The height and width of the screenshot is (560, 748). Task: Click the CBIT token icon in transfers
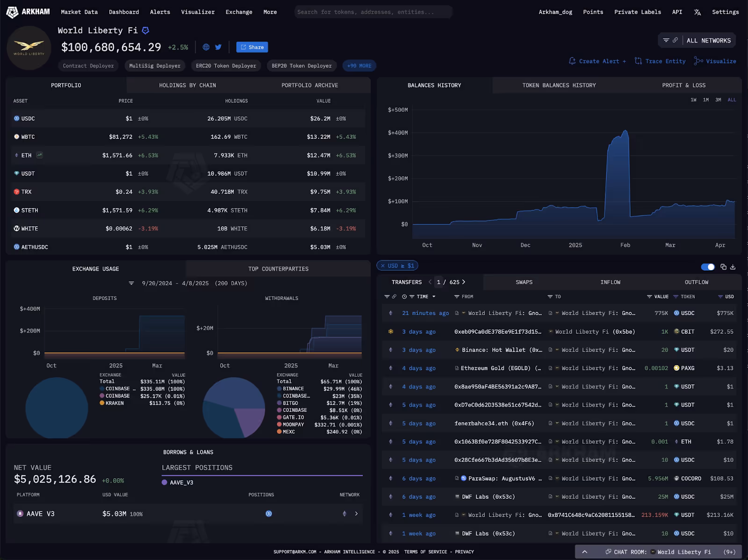pyautogui.click(x=676, y=331)
